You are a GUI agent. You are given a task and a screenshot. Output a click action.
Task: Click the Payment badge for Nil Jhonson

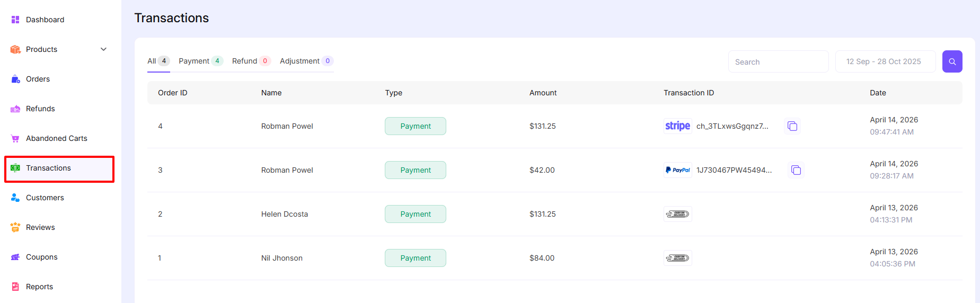click(415, 258)
